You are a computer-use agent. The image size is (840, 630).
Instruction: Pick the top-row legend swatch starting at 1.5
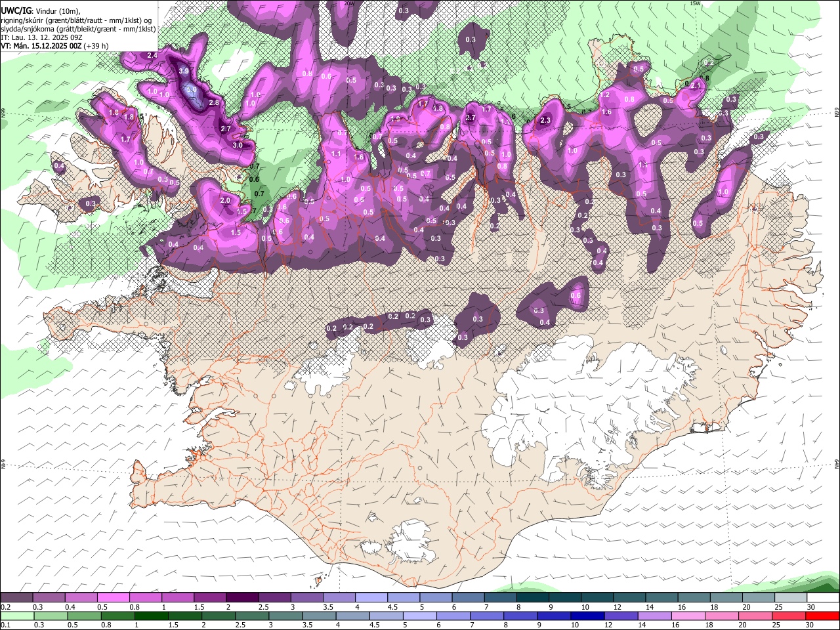(210, 598)
